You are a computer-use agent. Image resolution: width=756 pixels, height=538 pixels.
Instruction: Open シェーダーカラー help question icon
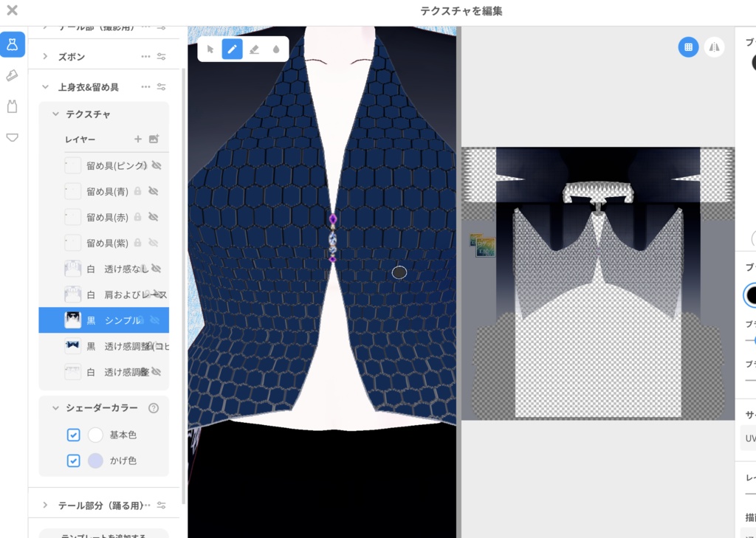click(x=154, y=408)
